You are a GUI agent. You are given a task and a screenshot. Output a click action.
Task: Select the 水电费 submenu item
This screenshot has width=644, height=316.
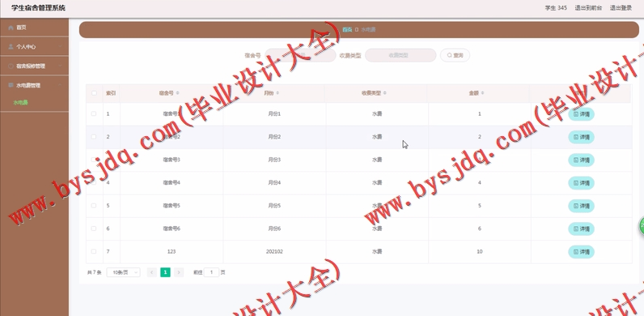pyautogui.click(x=20, y=102)
